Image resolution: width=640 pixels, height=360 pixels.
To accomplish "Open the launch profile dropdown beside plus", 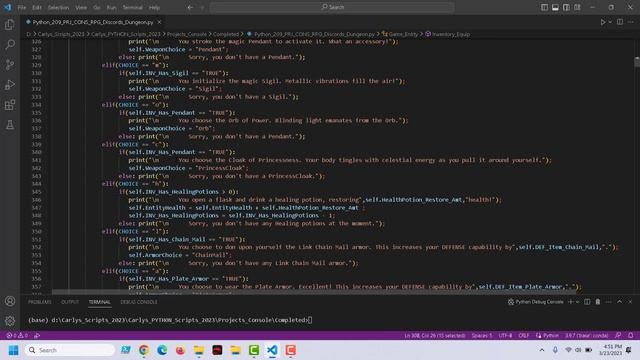I will pyautogui.click(x=577, y=302).
